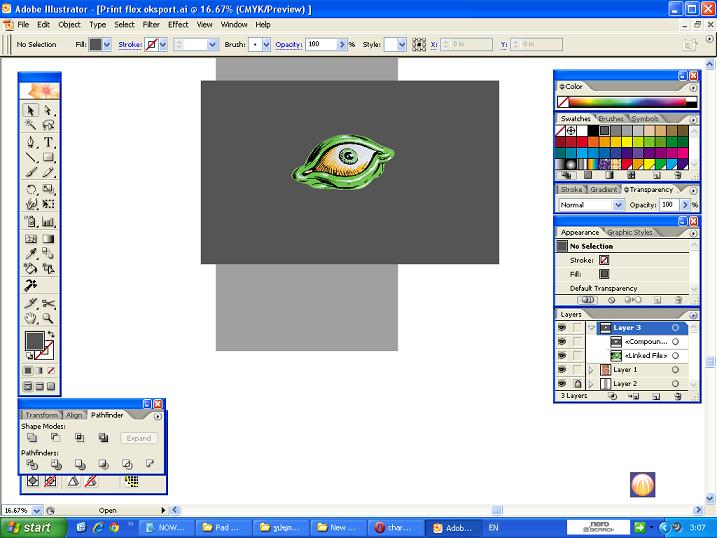Switch to the Gradient tab
Image resolution: width=717 pixels, height=538 pixels.
603,189
